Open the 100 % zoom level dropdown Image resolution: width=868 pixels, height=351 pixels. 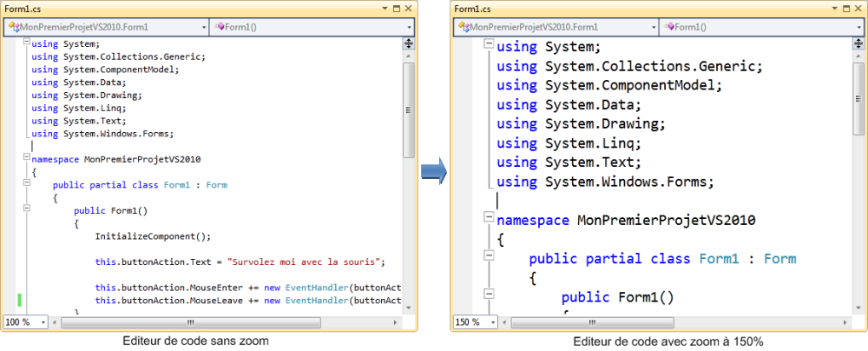point(43,321)
